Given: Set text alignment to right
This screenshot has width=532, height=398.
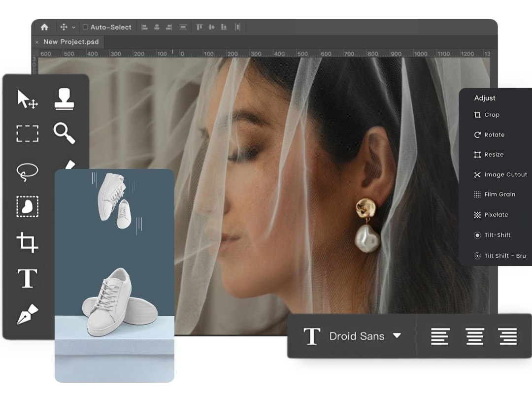Looking at the screenshot, I should (x=507, y=336).
